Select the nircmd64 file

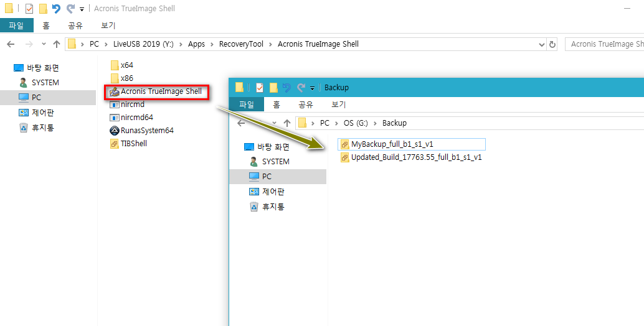point(132,118)
